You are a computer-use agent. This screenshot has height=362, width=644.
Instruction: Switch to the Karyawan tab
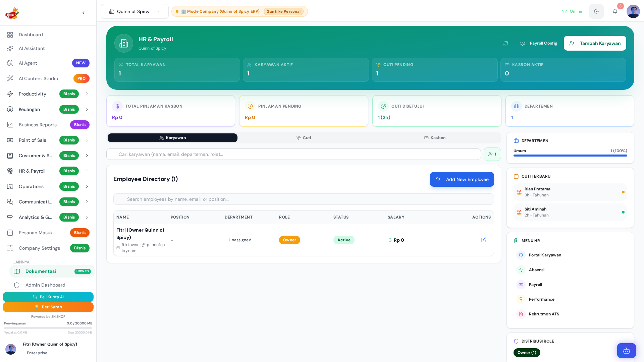click(172, 138)
